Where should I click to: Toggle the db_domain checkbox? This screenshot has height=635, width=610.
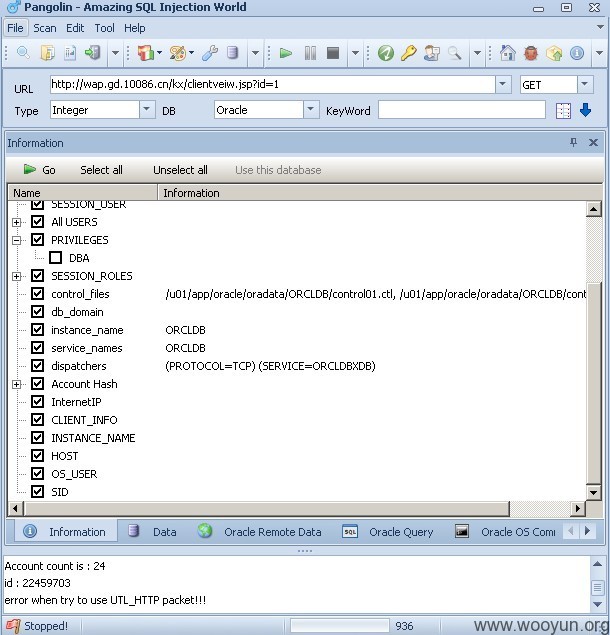pos(38,311)
